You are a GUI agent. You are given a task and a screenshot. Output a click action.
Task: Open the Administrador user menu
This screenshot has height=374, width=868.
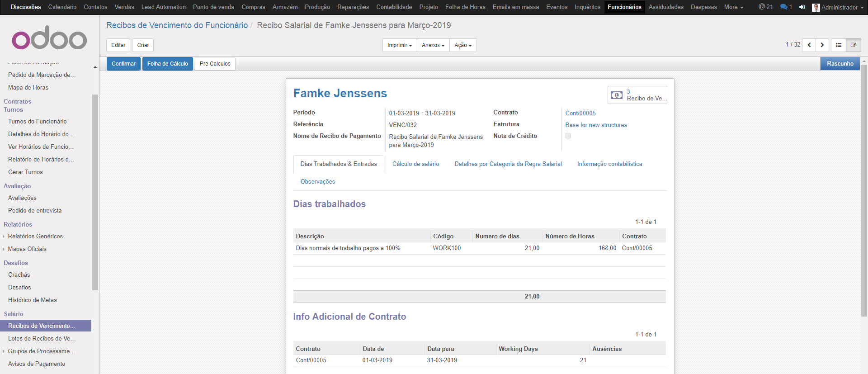point(838,7)
